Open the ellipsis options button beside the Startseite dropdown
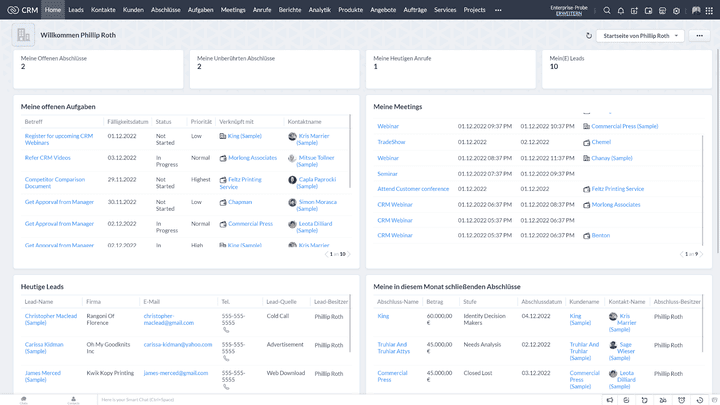The image size is (720, 405). [699, 36]
